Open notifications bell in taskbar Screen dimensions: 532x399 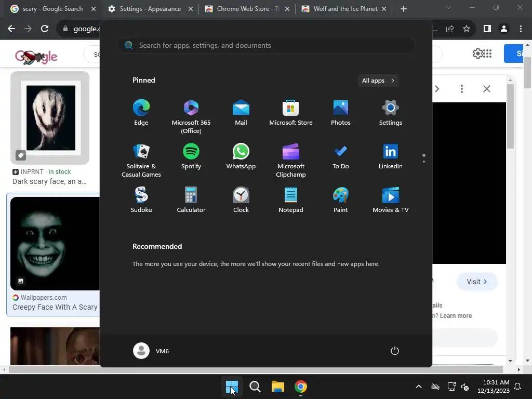[517, 387]
